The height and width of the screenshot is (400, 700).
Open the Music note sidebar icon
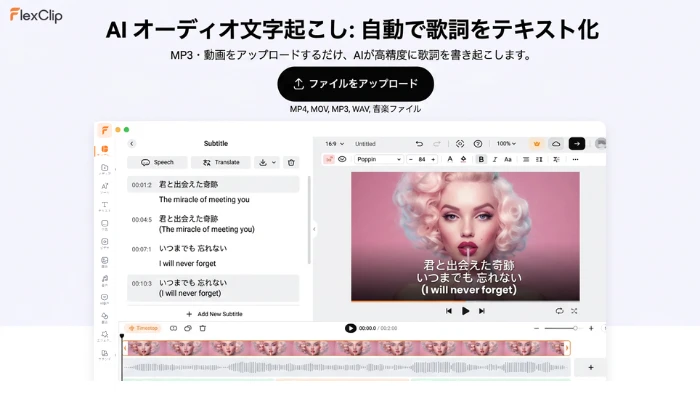pyautogui.click(x=104, y=279)
